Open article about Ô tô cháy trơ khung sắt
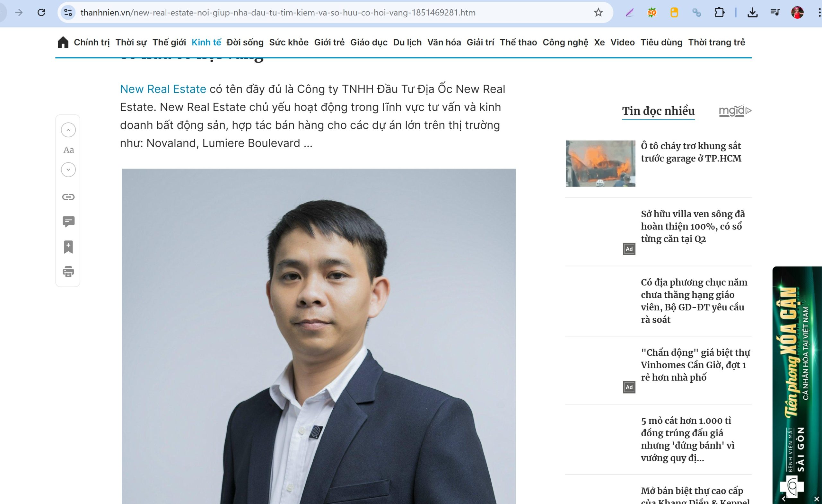Image resolution: width=822 pixels, height=504 pixels. pos(691,152)
